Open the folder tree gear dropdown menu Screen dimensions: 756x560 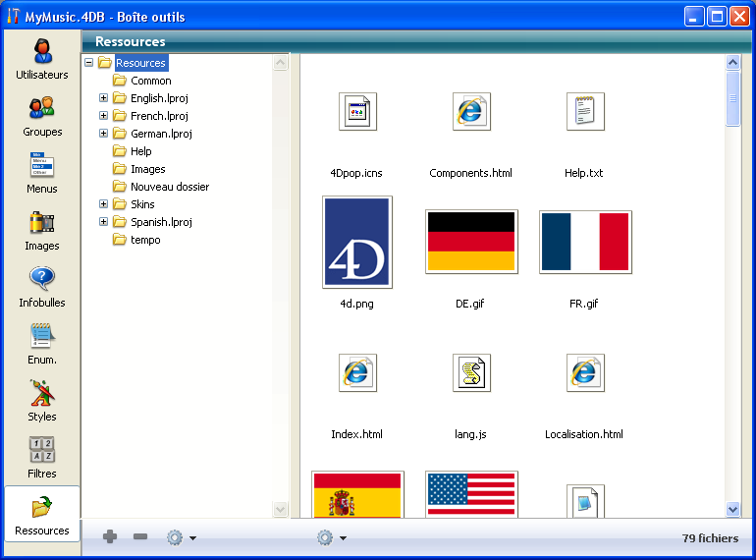coord(181,537)
